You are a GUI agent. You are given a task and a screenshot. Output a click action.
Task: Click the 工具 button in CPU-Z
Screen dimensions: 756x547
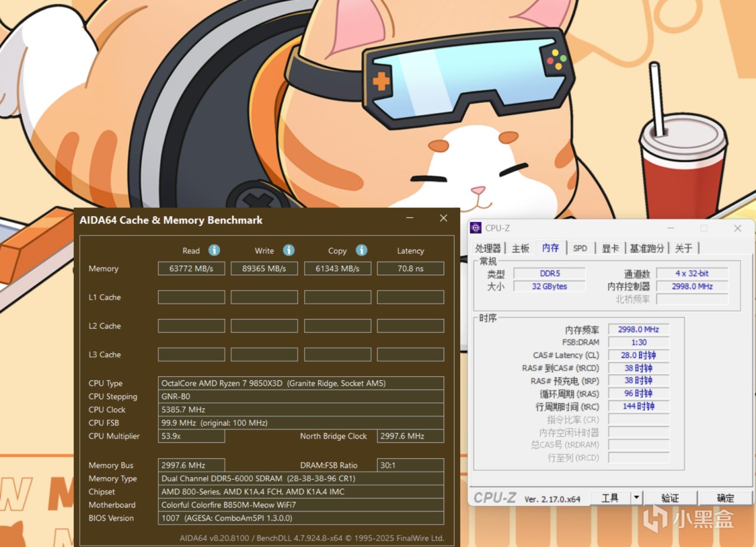click(610, 498)
